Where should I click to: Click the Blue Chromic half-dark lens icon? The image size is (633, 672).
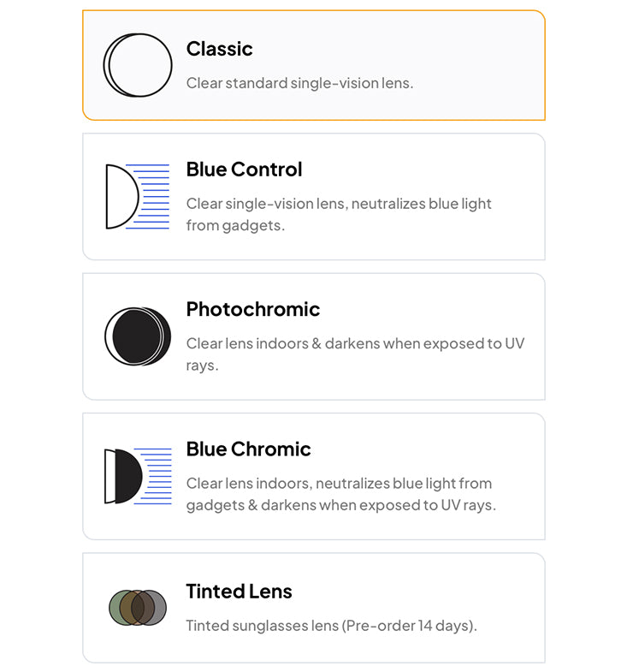(137, 476)
